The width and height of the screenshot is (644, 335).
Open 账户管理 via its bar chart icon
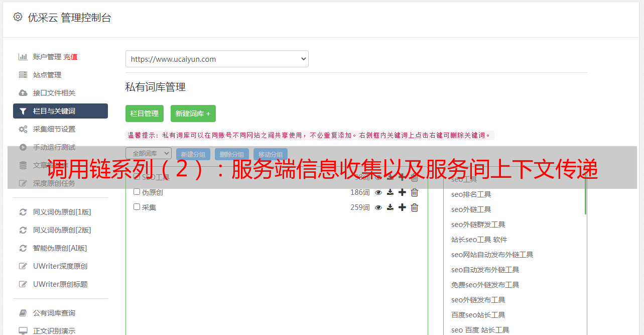23,57
